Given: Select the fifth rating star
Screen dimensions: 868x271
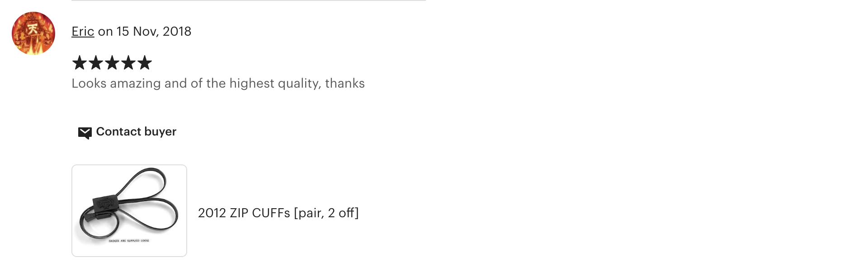Looking at the screenshot, I should 145,63.
